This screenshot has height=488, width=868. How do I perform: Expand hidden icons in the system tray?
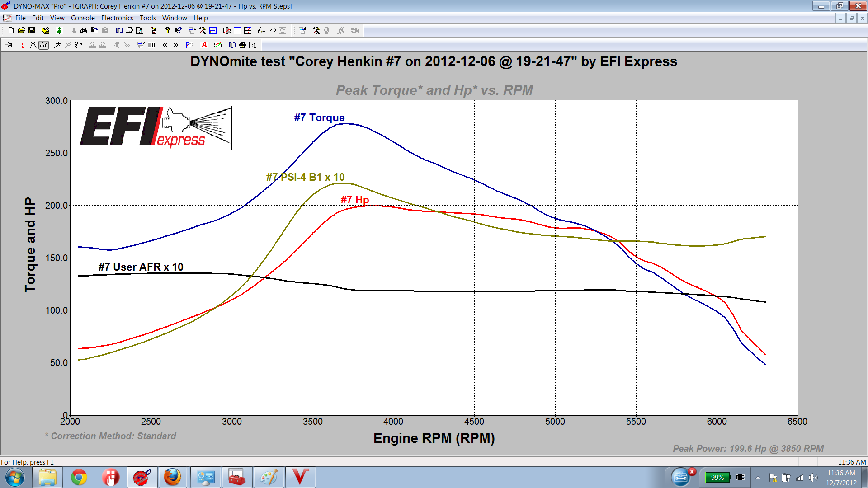pos(758,477)
